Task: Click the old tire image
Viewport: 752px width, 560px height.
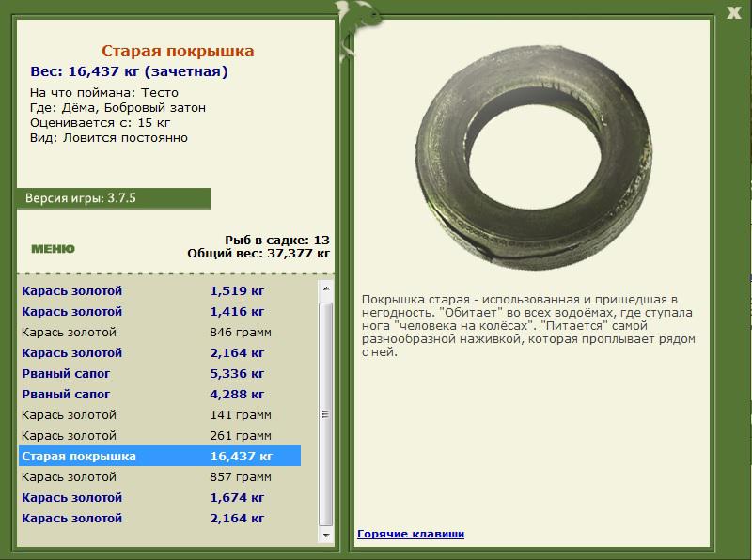Action: pos(533,158)
